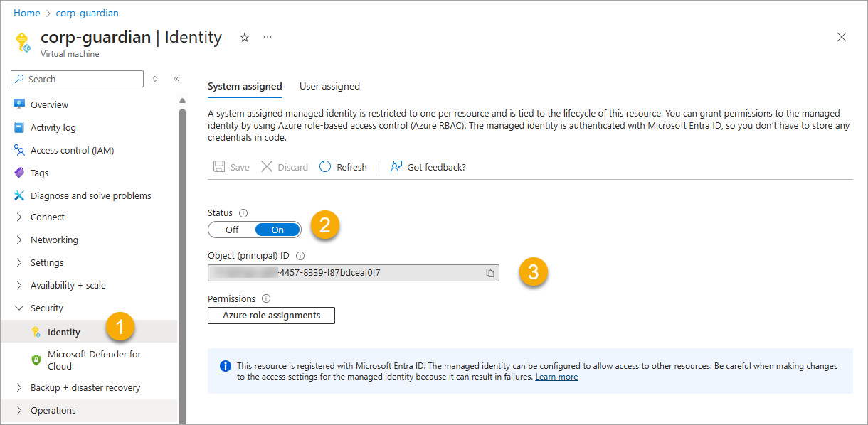Copy the Object (principal) ID

(x=489, y=272)
